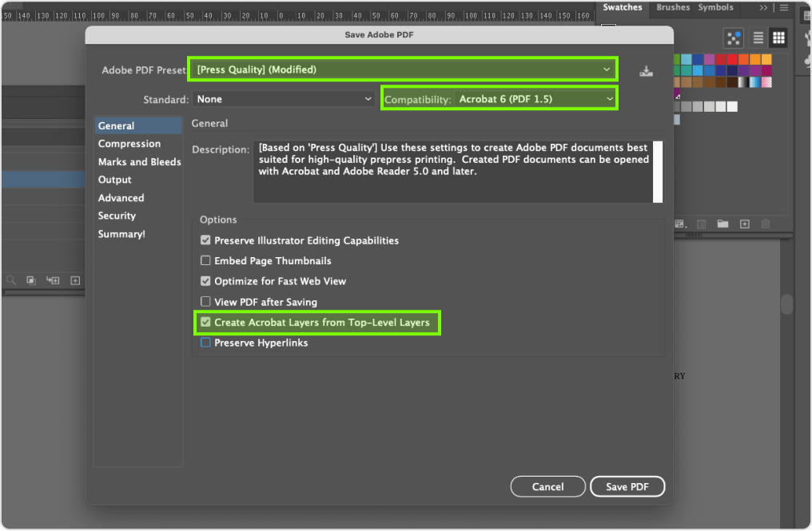812x531 pixels.
Task: Click the New Color Group folder icon
Action: pyautogui.click(x=722, y=224)
